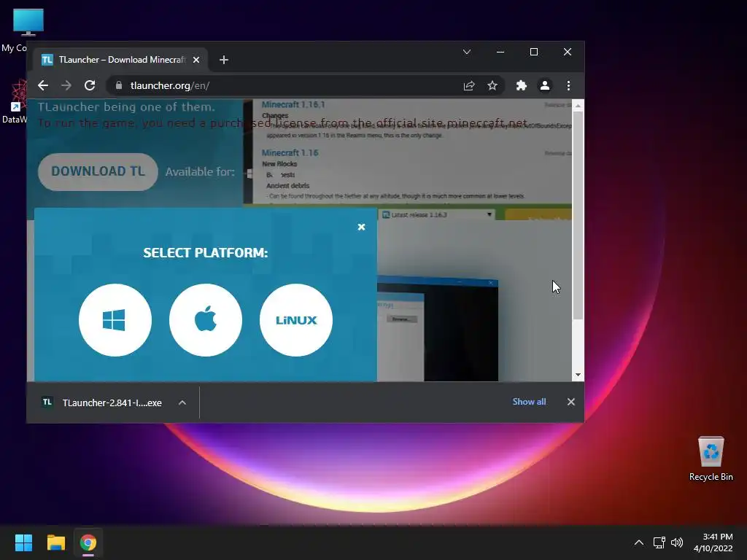Open File Explorer from taskbar
This screenshot has height=560, width=747.
pyautogui.click(x=55, y=542)
